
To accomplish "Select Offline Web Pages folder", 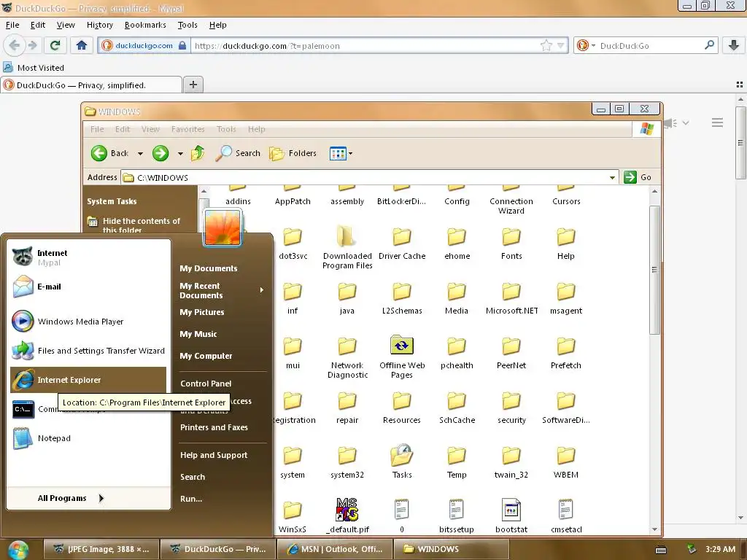I will tap(402, 357).
